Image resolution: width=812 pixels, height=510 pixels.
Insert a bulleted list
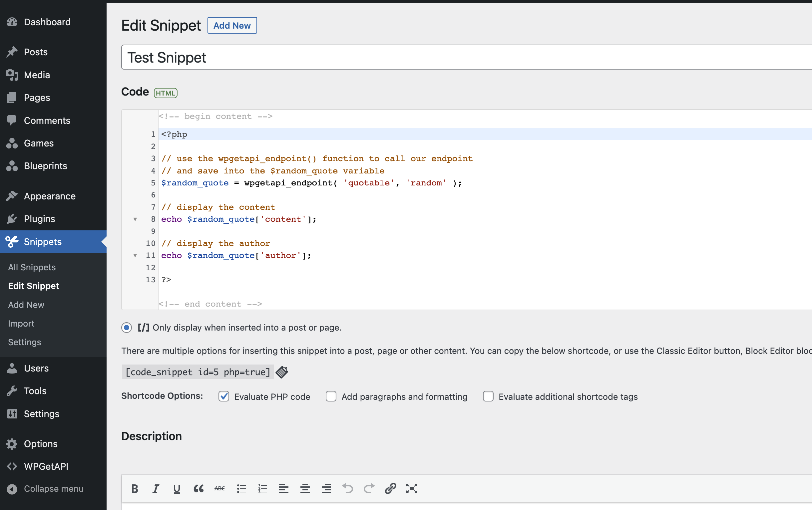point(241,488)
